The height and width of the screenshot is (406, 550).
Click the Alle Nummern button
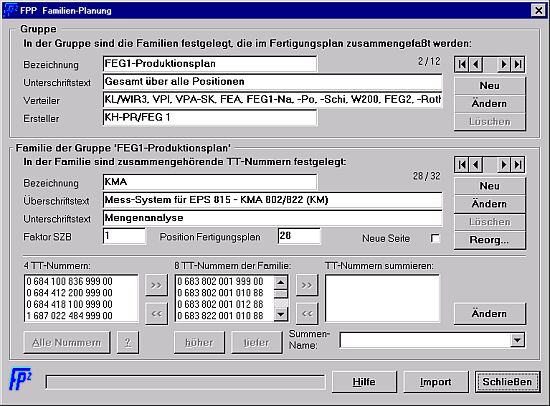click(x=67, y=342)
